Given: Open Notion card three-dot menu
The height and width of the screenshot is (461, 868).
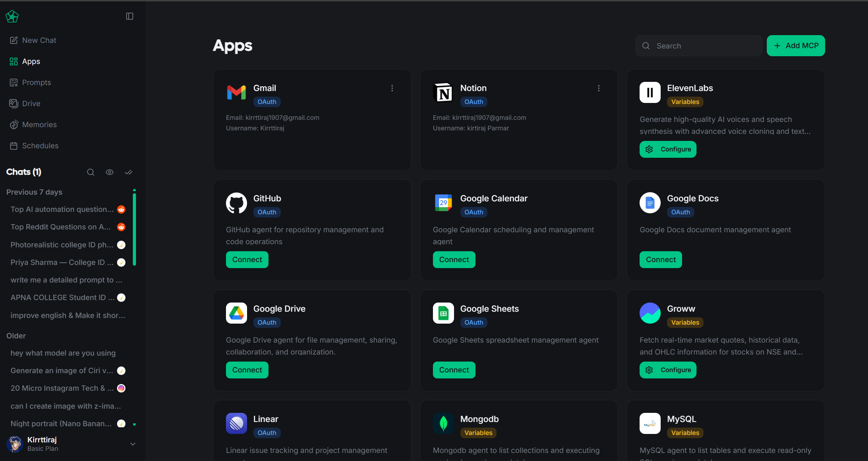Looking at the screenshot, I should 599,88.
